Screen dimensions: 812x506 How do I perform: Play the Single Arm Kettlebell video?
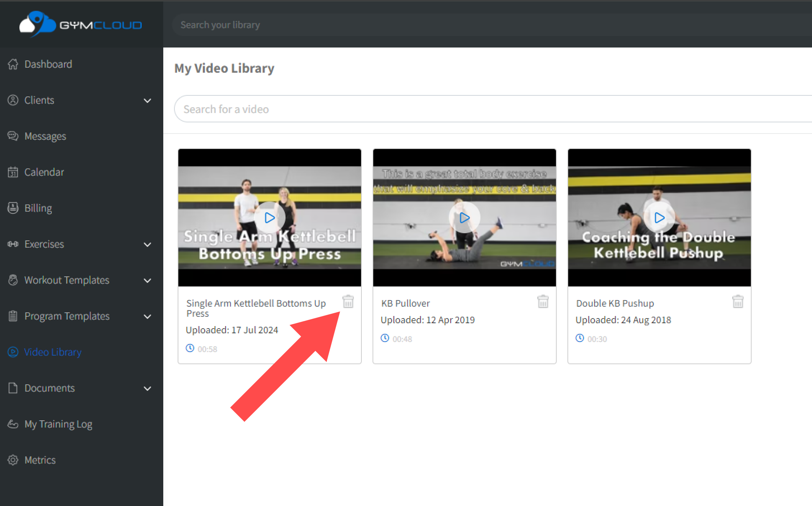point(270,218)
